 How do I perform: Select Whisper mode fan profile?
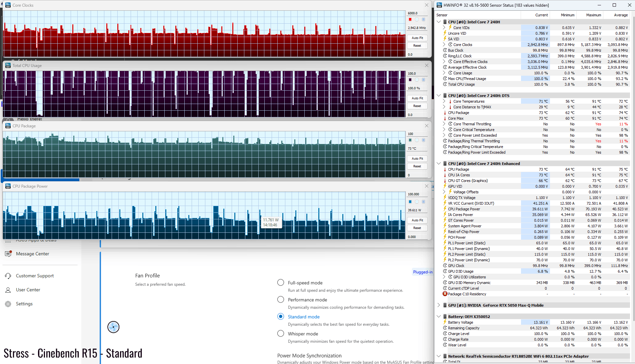point(281,334)
